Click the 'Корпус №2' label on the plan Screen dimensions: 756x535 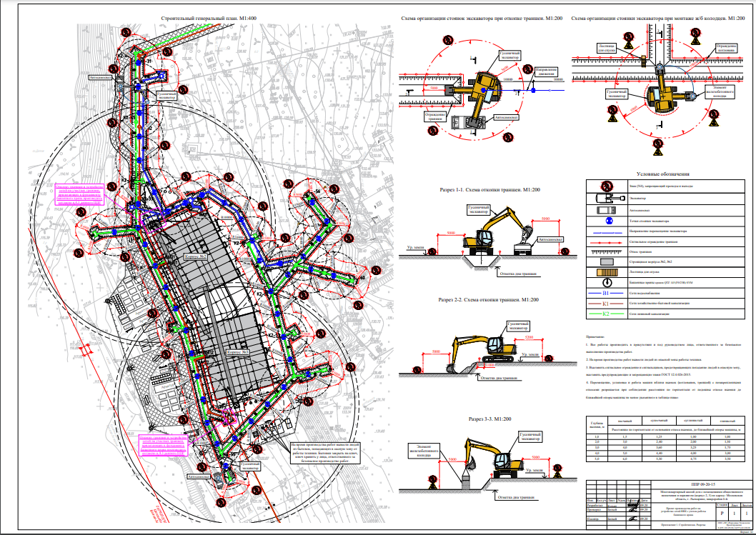[x=195, y=257]
